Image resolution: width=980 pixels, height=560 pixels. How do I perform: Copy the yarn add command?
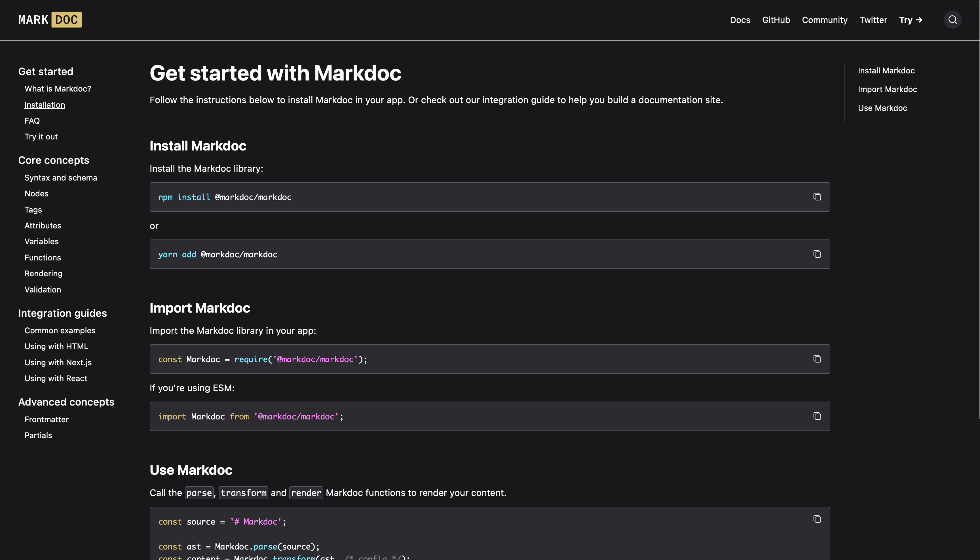(817, 254)
